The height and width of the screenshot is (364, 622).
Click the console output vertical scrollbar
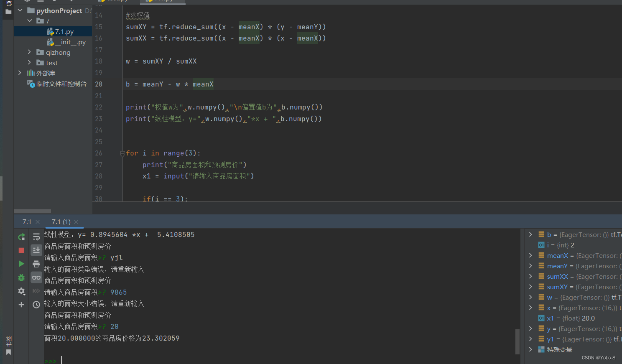(x=517, y=341)
